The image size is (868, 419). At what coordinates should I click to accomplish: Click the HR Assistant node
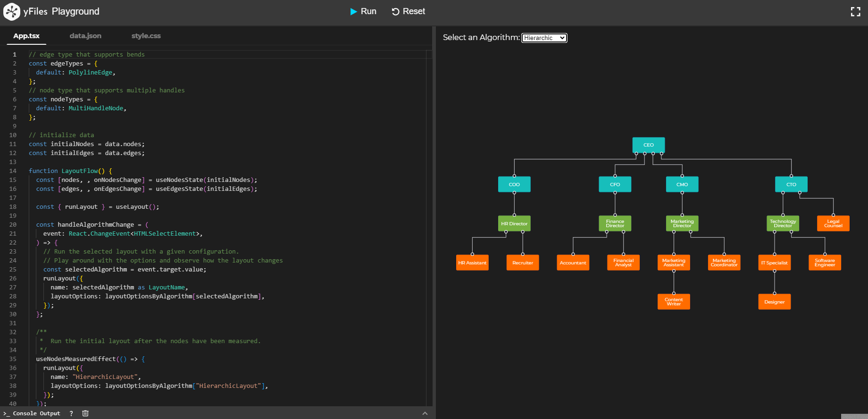click(x=472, y=263)
